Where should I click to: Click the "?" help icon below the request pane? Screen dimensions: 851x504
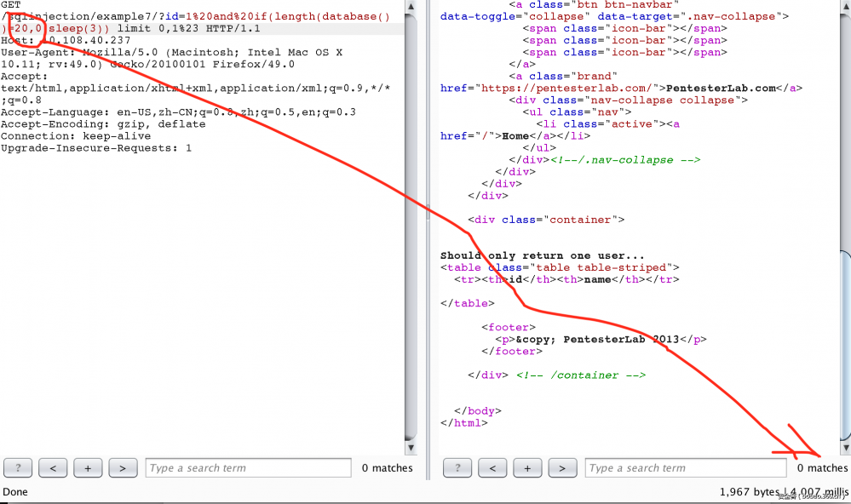[x=18, y=467]
